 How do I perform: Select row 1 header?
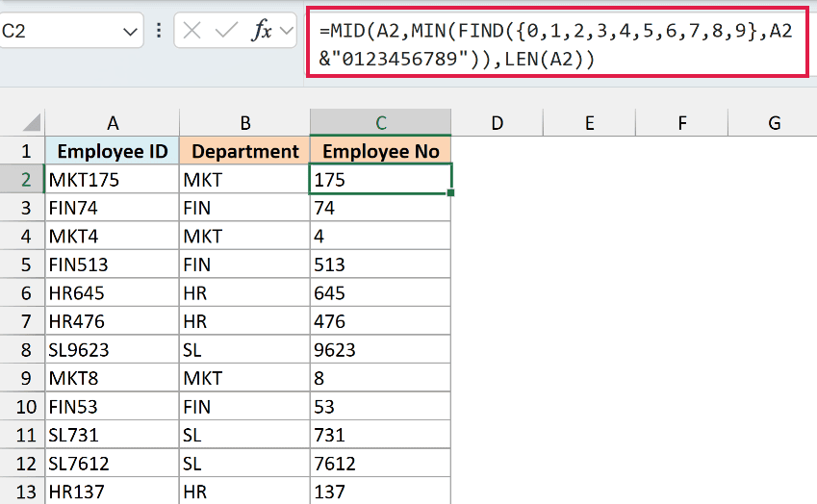pyautogui.click(x=22, y=151)
